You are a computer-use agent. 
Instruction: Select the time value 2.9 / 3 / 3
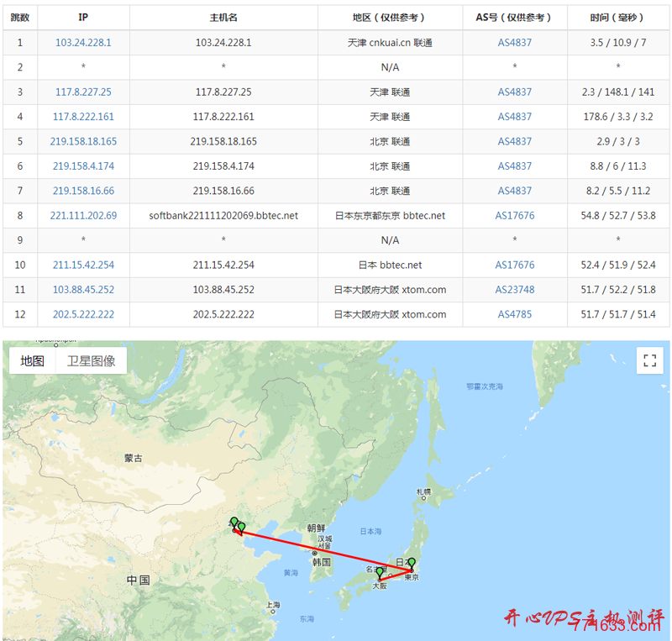tap(618, 141)
